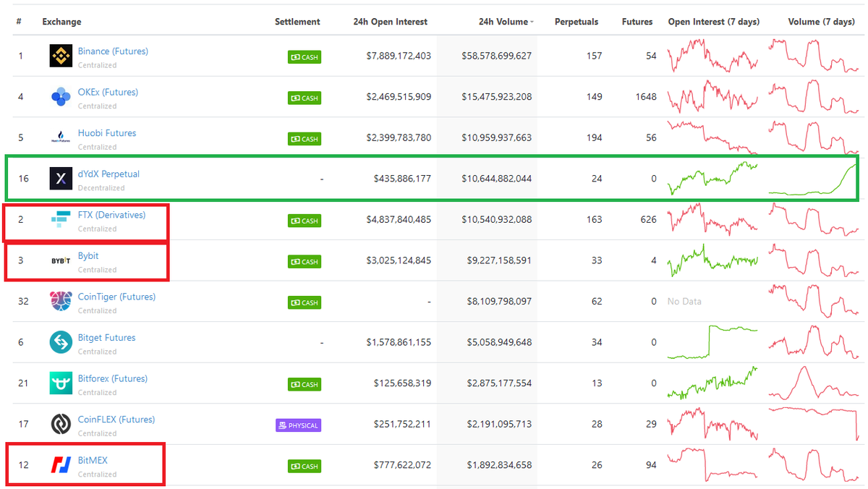Screen dimensions: 868x489
Task: Open the CoinTiger (Futures) link
Action: pyautogui.click(x=116, y=297)
